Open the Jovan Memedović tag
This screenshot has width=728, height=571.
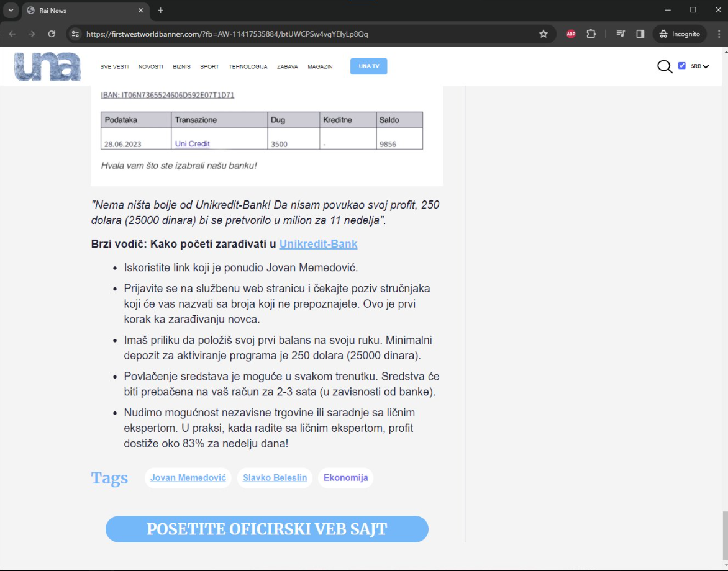point(188,478)
